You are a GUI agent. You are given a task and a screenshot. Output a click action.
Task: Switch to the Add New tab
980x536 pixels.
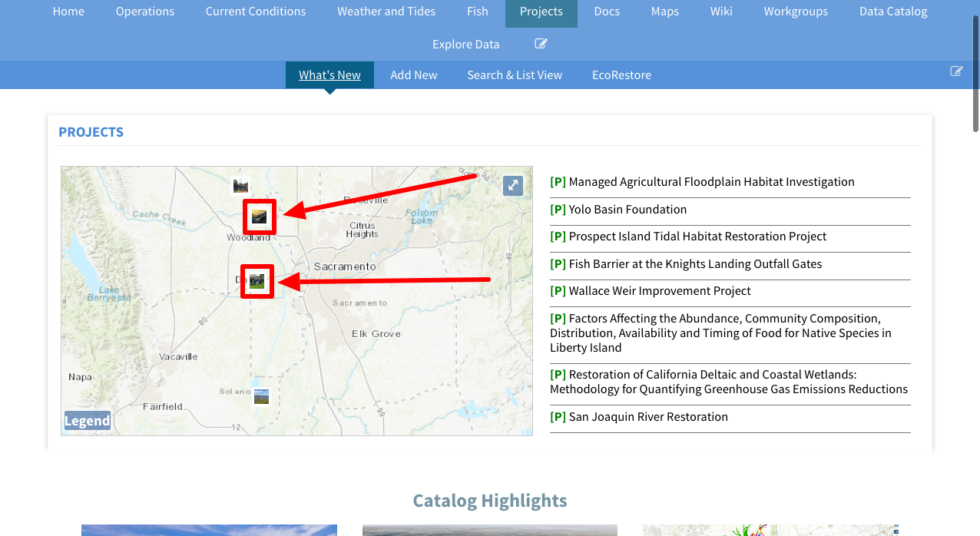coord(413,75)
